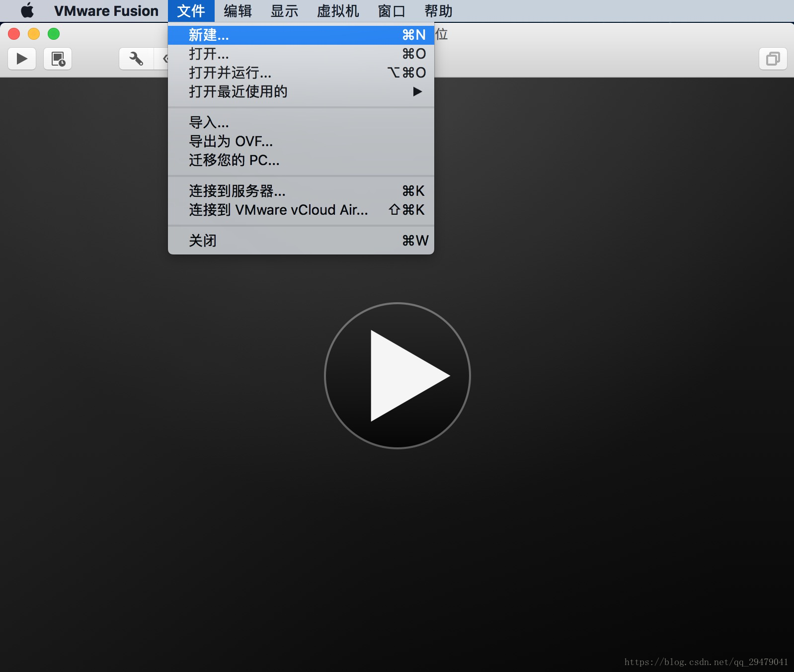Select 迁移您的 PC... option

[x=301, y=160]
